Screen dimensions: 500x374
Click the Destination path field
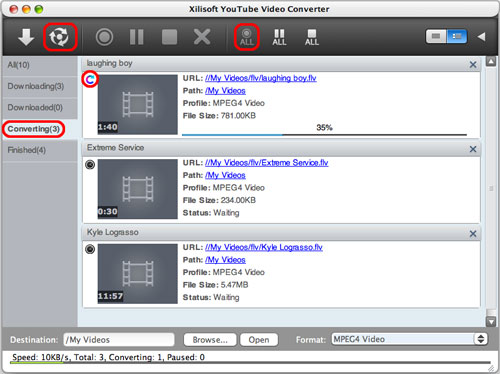pyautogui.click(x=119, y=340)
